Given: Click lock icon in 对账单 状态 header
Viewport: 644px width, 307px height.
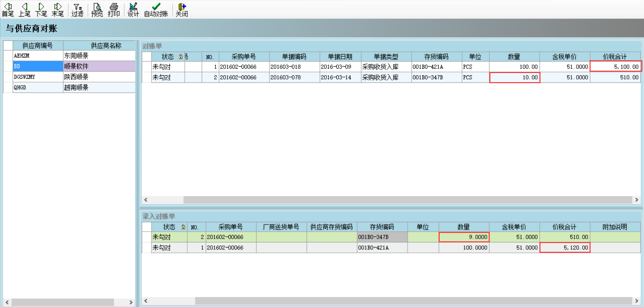Looking at the screenshot, I should (x=181, y=57).
